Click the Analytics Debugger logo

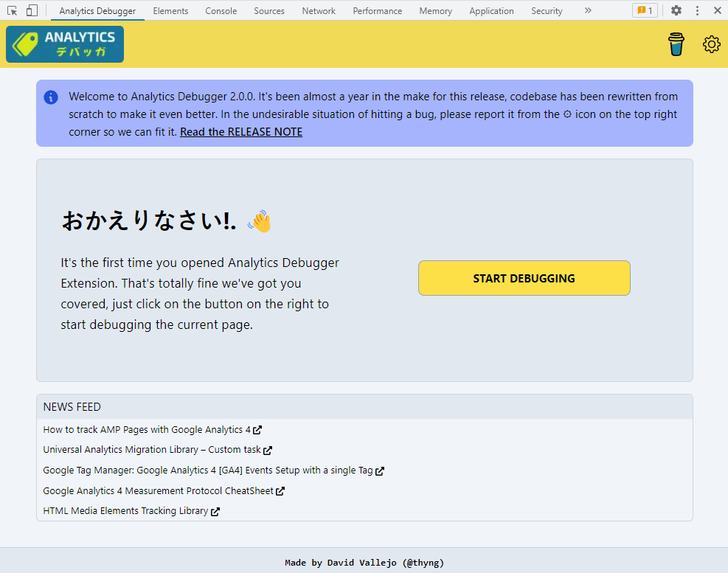65,44
